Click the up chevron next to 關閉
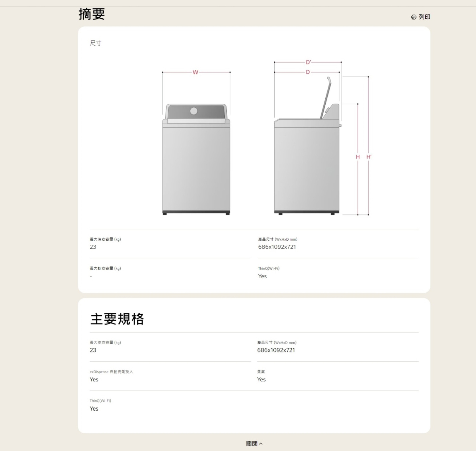The image size is (476, 451). pos(261,444)
